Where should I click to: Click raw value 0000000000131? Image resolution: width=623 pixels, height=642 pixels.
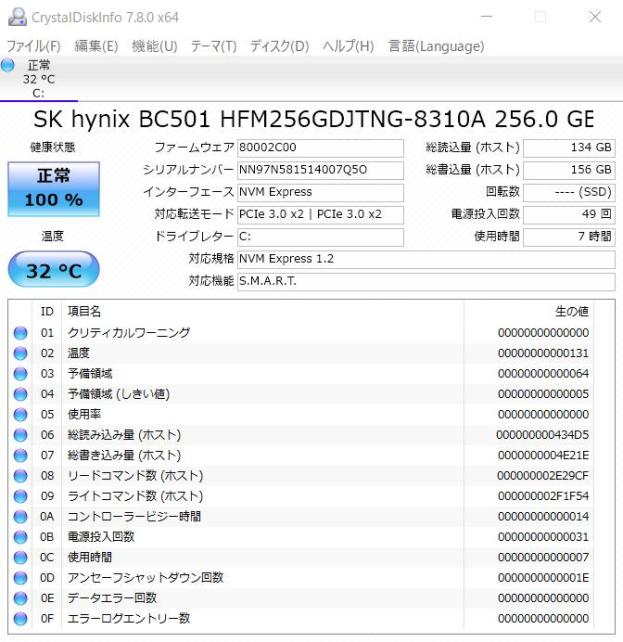tap(543, 353)
